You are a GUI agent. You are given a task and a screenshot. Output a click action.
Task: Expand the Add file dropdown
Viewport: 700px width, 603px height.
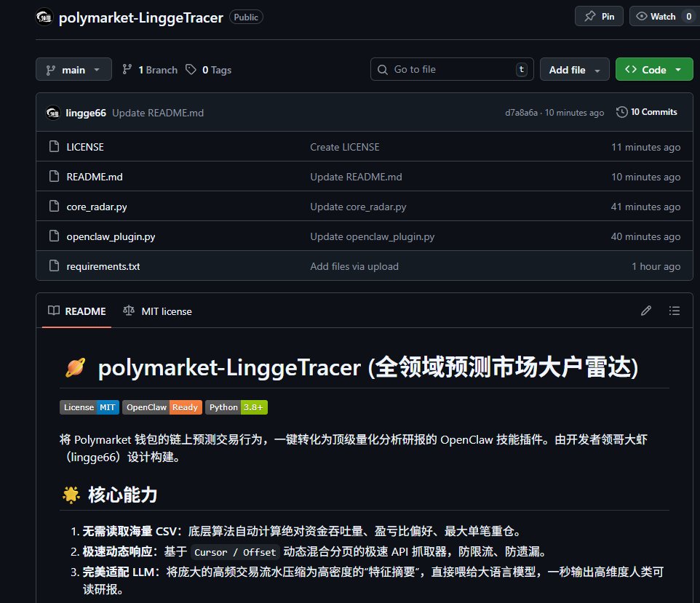point(574,70)
